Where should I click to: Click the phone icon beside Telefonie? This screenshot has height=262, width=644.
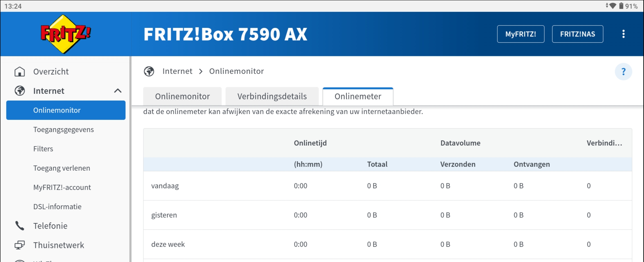coord(20,226)
